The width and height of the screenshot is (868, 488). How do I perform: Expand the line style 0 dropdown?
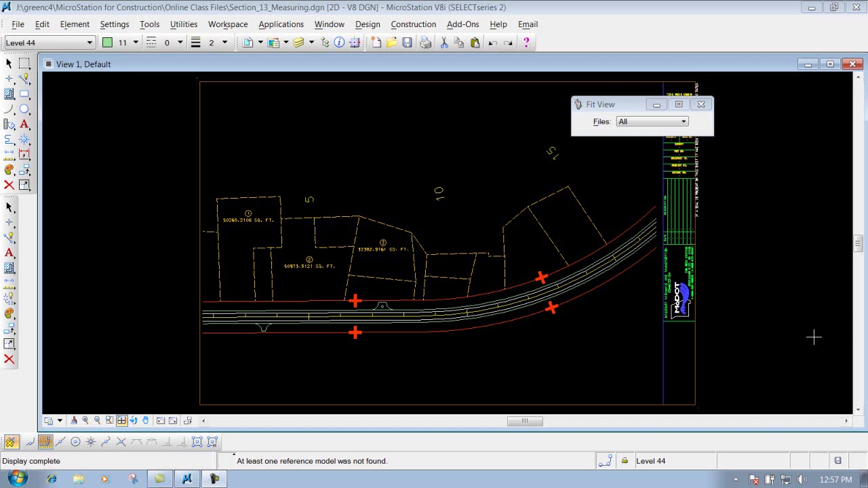(180, 43)
